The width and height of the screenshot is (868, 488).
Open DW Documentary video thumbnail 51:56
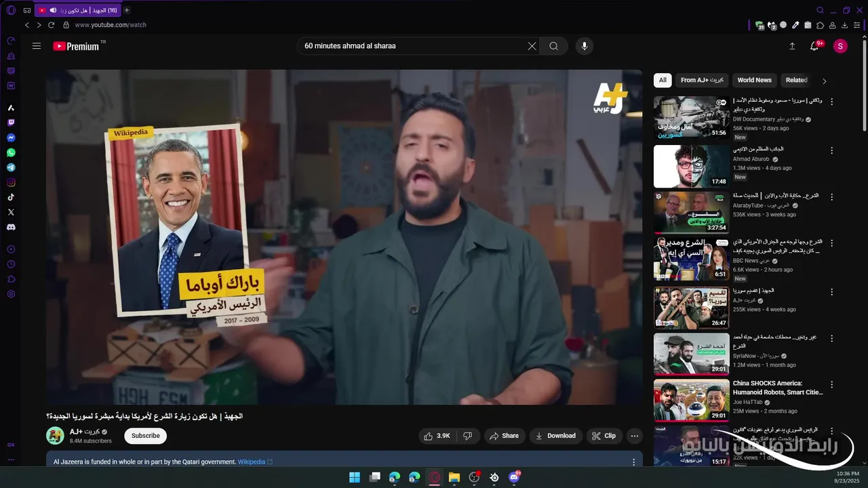(x=692, y=117)
